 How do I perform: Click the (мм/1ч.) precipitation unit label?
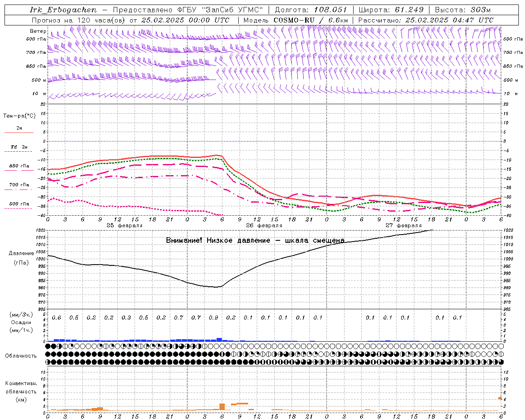pyautogui.click(x=21, y=330)
